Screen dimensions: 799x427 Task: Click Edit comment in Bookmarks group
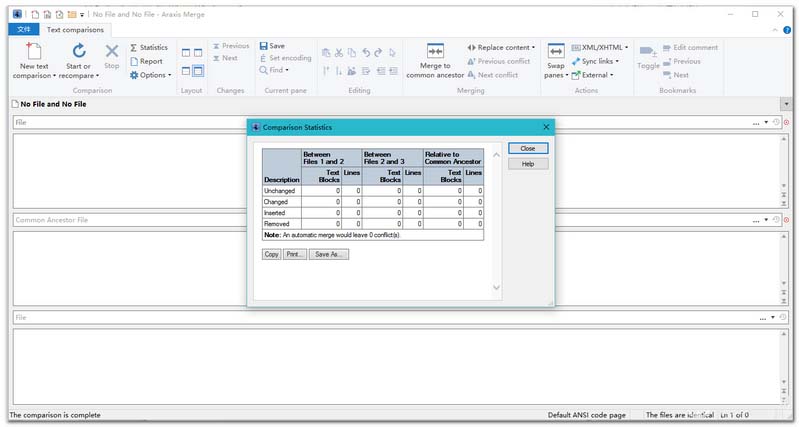pyautogui.click(x=690, y=47)
